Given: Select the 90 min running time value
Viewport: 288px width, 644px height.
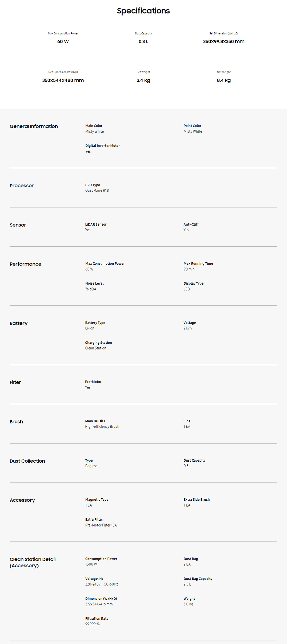Looking at the screenshot, I should [x=189, y=269].
